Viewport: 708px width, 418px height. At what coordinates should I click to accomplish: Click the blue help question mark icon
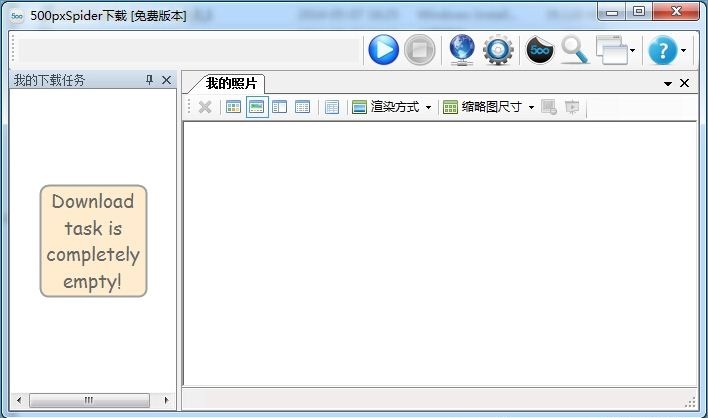coord(662,50)
